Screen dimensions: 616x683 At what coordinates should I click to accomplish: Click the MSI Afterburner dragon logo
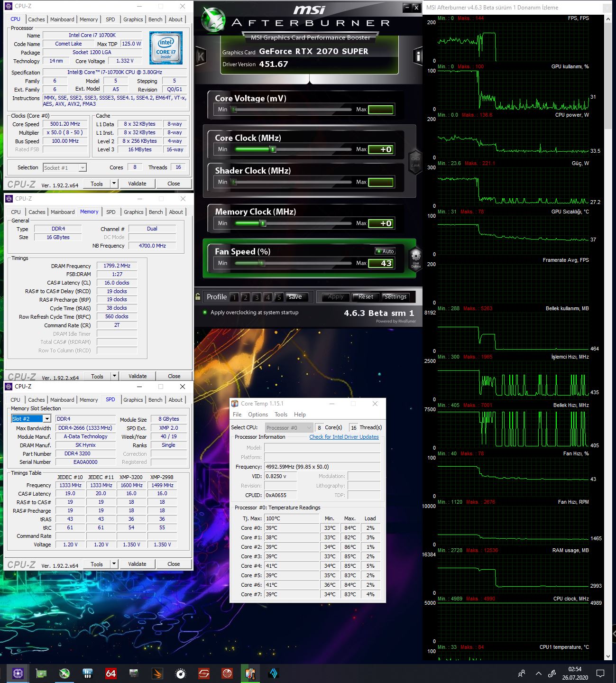point(213,20)
